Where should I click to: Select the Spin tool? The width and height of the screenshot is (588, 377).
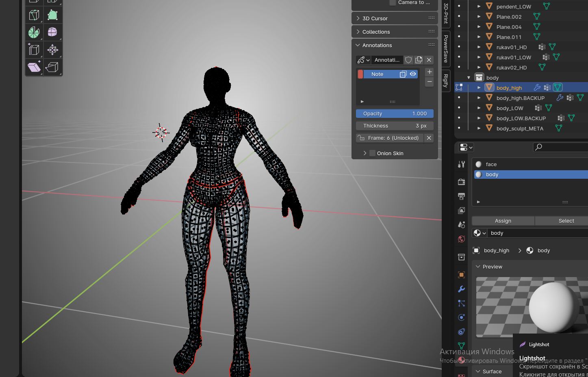click(34, 32)
